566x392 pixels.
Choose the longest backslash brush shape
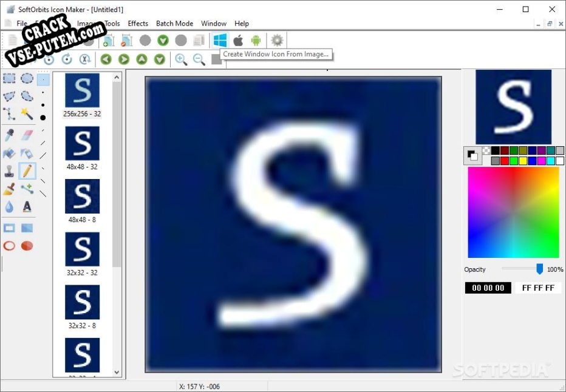(x=43, y=194)
